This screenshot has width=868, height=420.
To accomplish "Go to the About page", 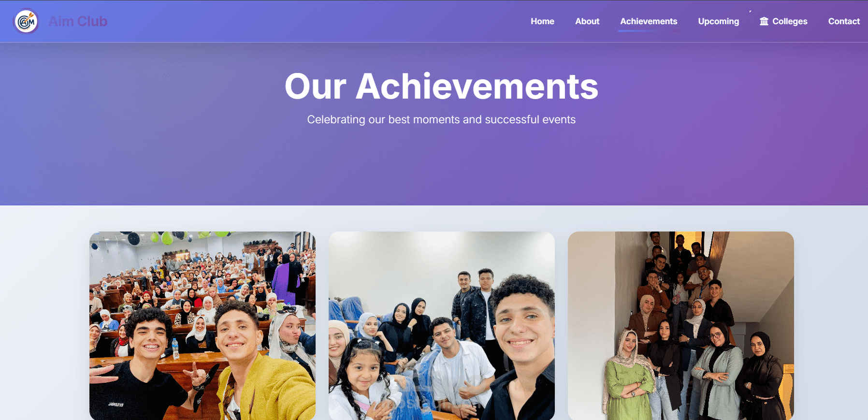I will pyautogui.click(x=587, y=21).
